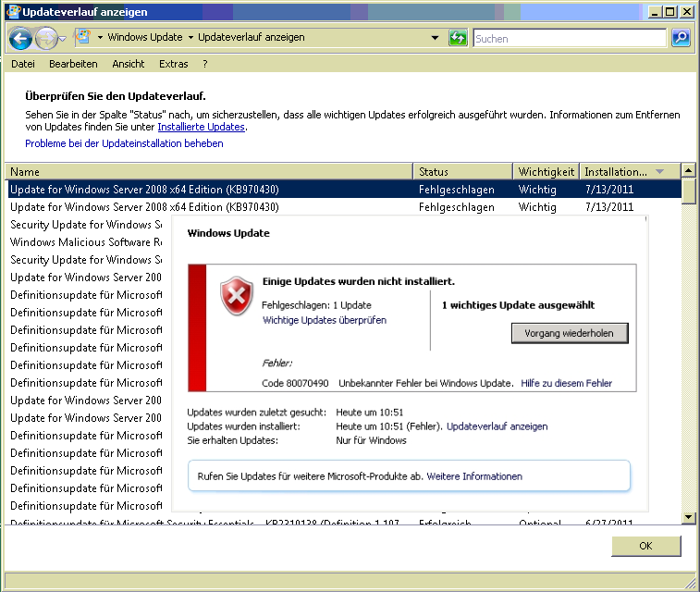Screen dimensions: 700x592
Task: Expand the arrow before Updateverlauf anzeigen breadcrumb
Action: pyautogui.click(x=190, y=38)
